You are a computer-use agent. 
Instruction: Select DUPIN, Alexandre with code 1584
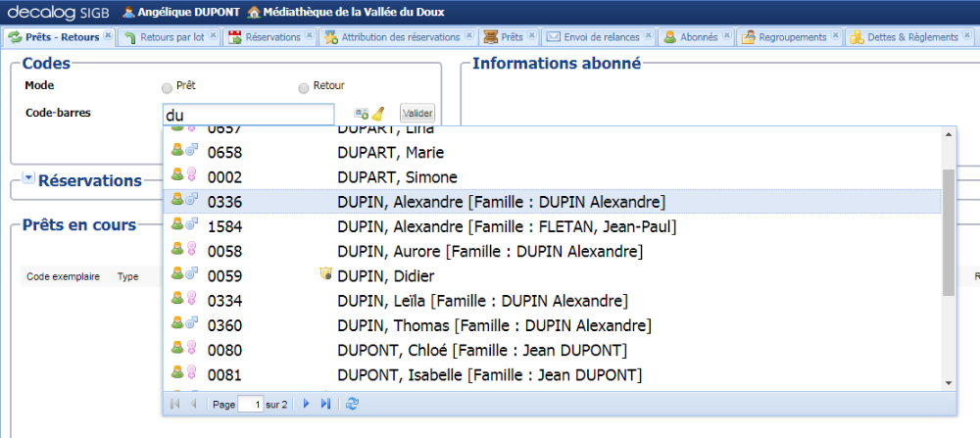pos(553,226)
